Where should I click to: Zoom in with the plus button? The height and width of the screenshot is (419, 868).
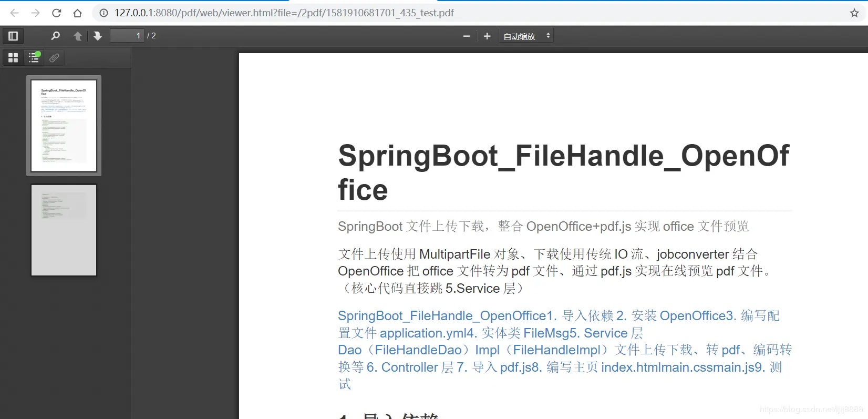click(487, 36)
